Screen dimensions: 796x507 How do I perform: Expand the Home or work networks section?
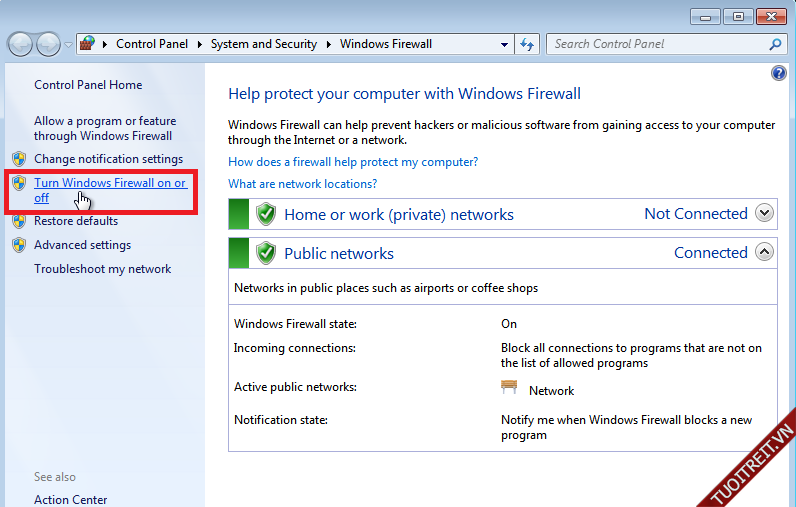click(765, 213)
